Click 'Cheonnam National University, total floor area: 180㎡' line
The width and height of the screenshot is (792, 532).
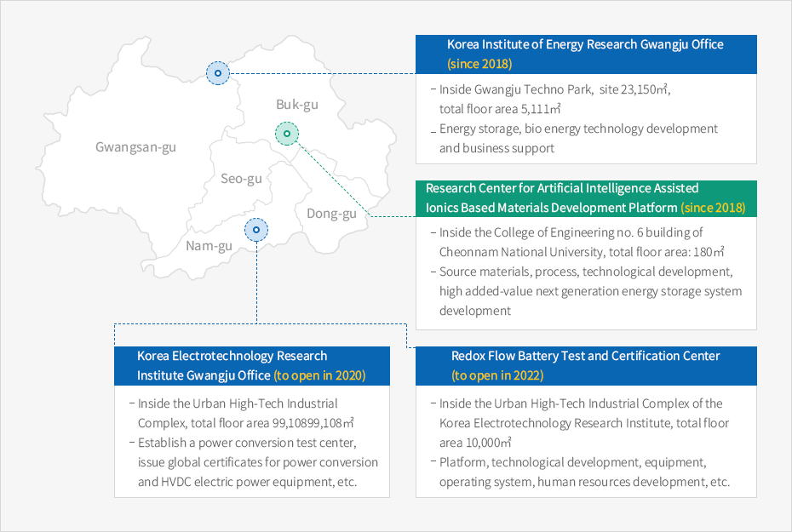click(582, 252)
